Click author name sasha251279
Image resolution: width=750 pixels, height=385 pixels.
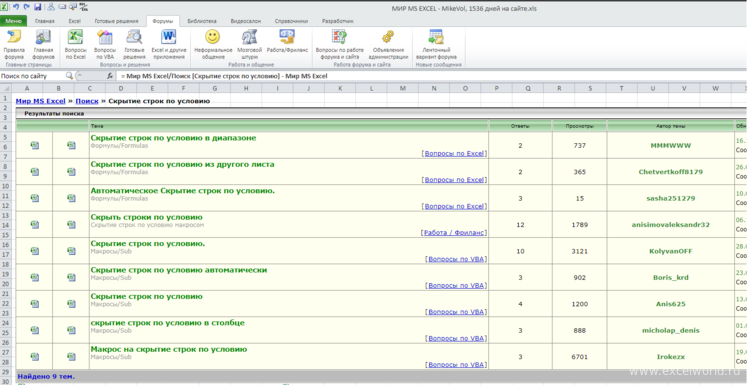[671, 198]
